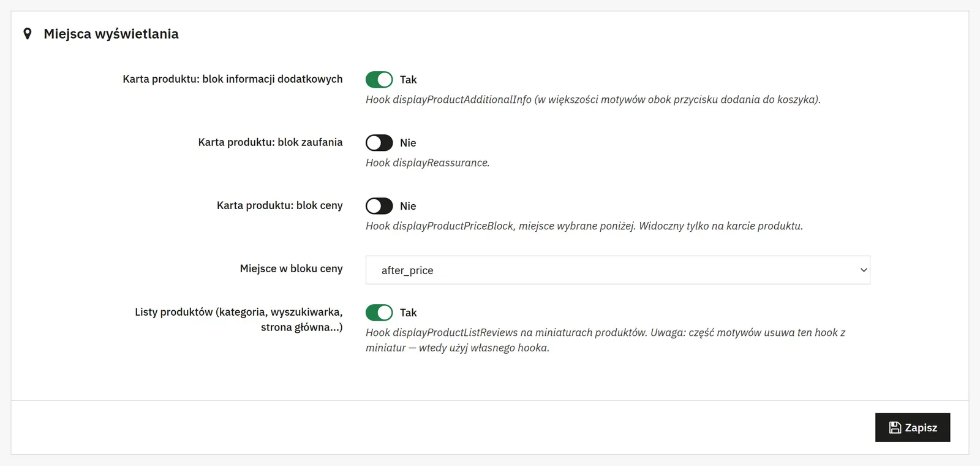980x466 pixels.
Task: Click the Tak label for Listy produktów
Action: [408, 313]
